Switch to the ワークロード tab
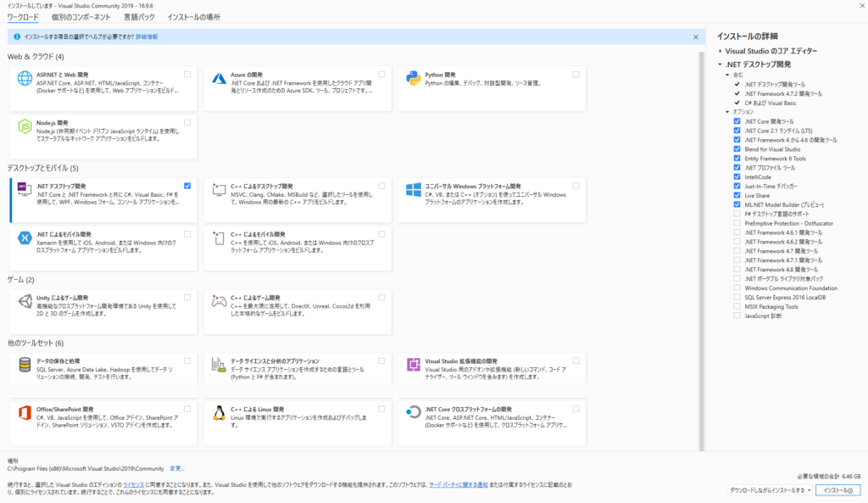The height and width of the screenshot is (503, 868). coord(23,17)
